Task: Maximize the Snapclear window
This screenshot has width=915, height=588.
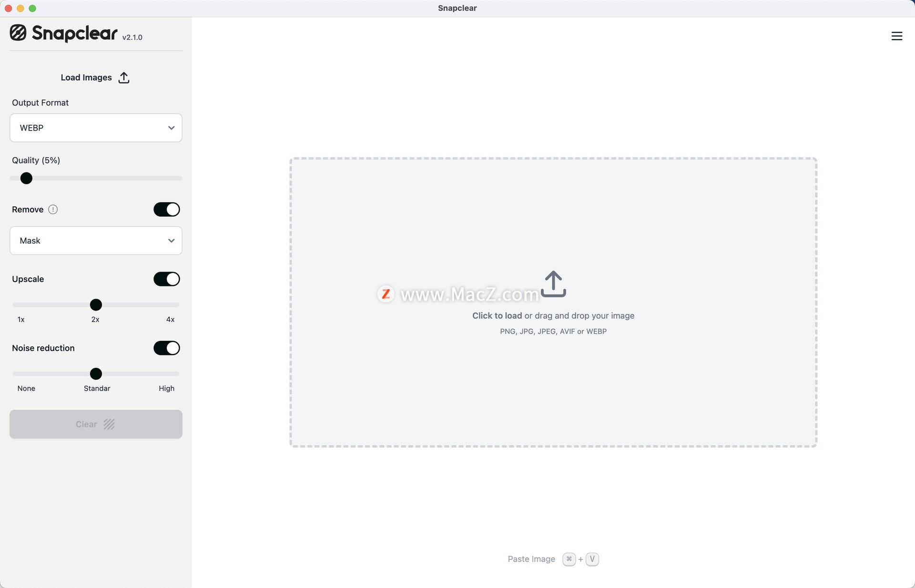Action: click(32, 8)
